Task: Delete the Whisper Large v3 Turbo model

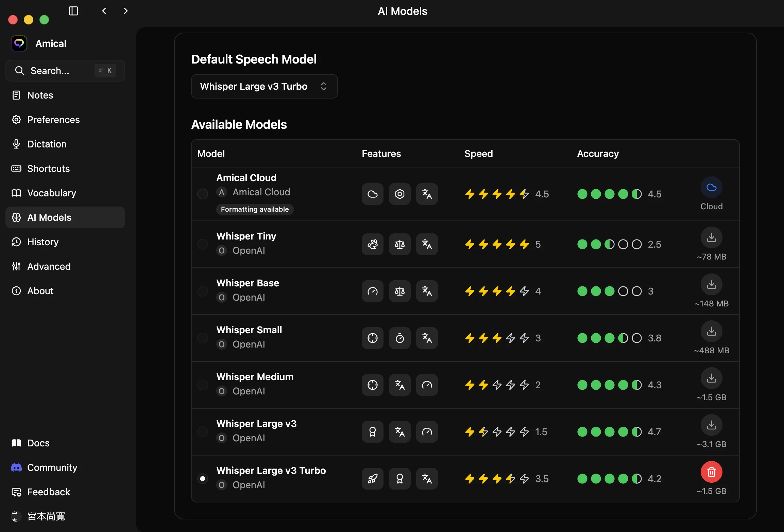Action: pos(712,472)
